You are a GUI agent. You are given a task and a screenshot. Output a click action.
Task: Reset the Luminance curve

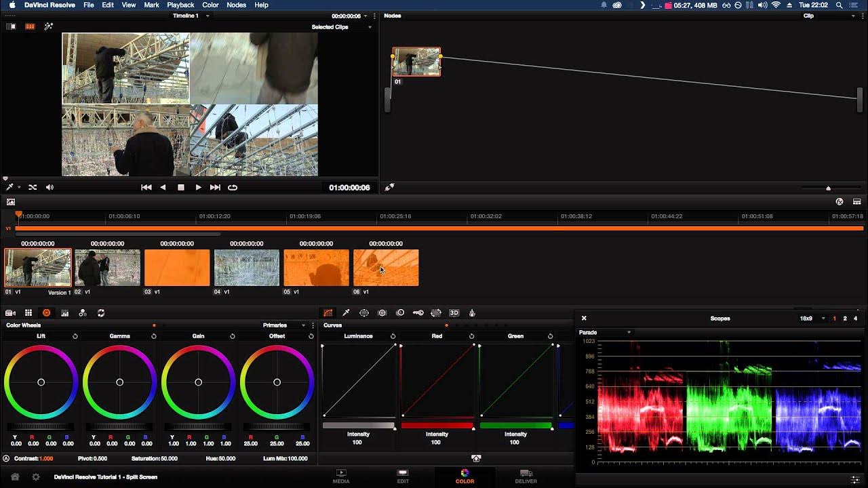pyautogui.click(x=393, y=336)
